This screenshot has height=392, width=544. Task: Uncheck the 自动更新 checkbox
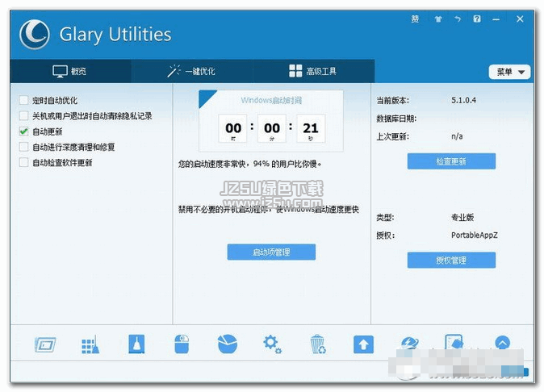coord(23,131)
